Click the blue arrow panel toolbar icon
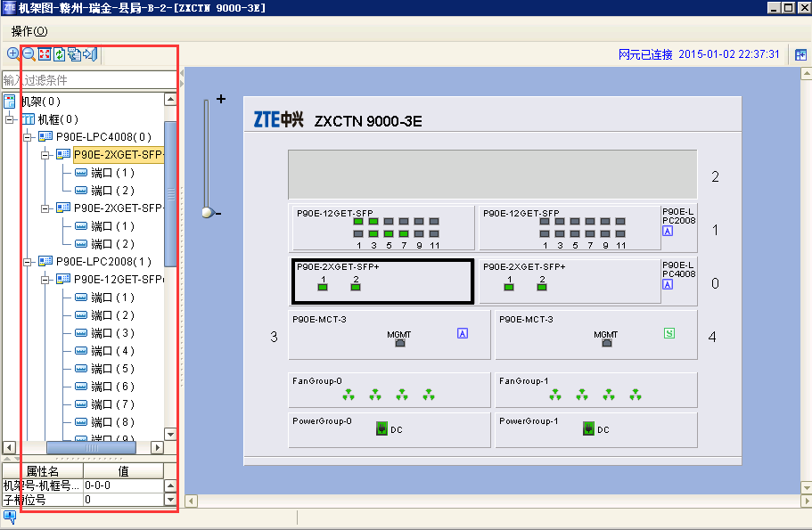The height and width of the screenshot is (530, 812). click(90, 53)
